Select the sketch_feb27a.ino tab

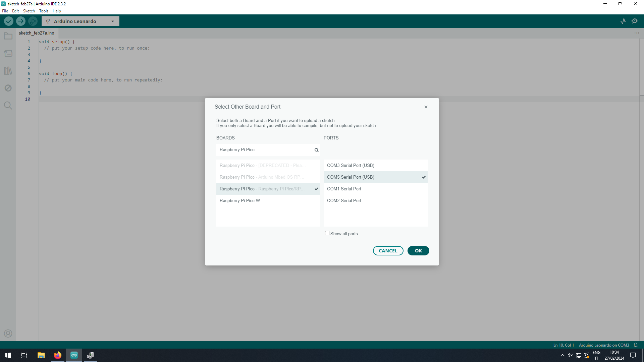pos(37,33)
